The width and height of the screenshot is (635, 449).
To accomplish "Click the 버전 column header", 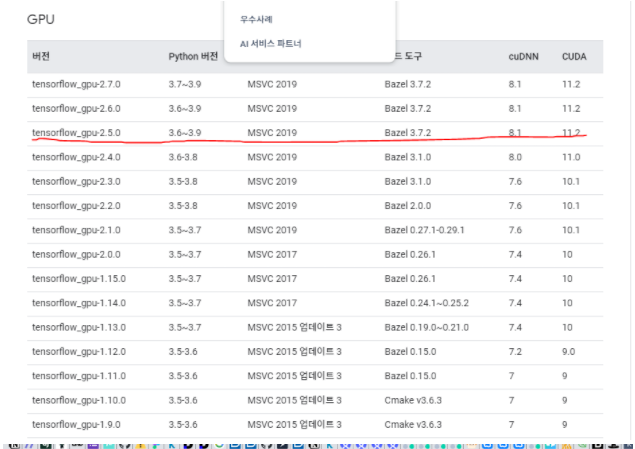I will point(41,56).
